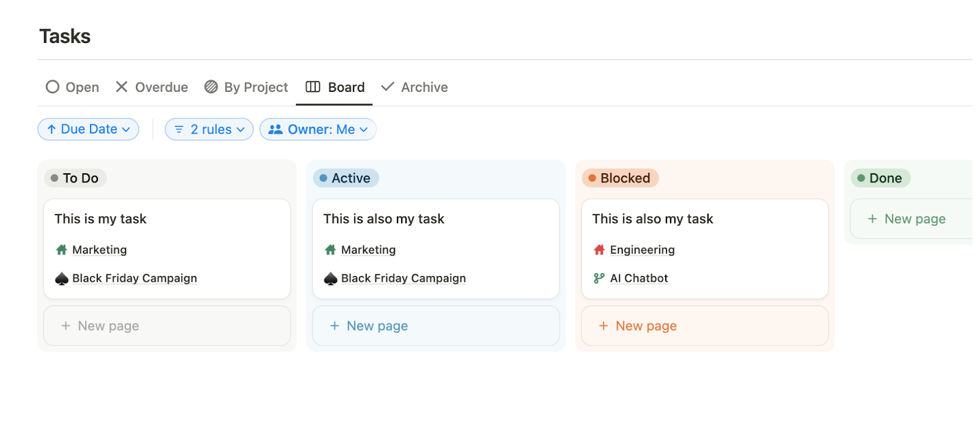The width and height of the screenshot is (980, 444).
Task: Switch to the Overdue view tab
Action: click(x=152, y=87)
